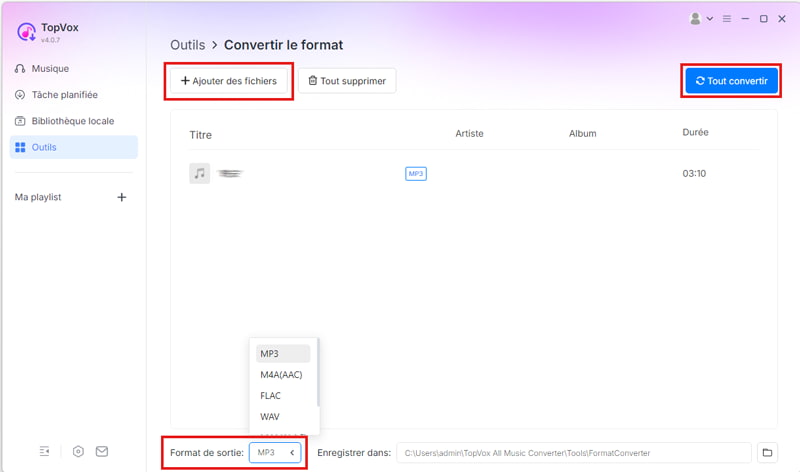Select the Outils sidebar item
Image resolution: width=800 pixels, height=472 pixels.
pos(73,147)
